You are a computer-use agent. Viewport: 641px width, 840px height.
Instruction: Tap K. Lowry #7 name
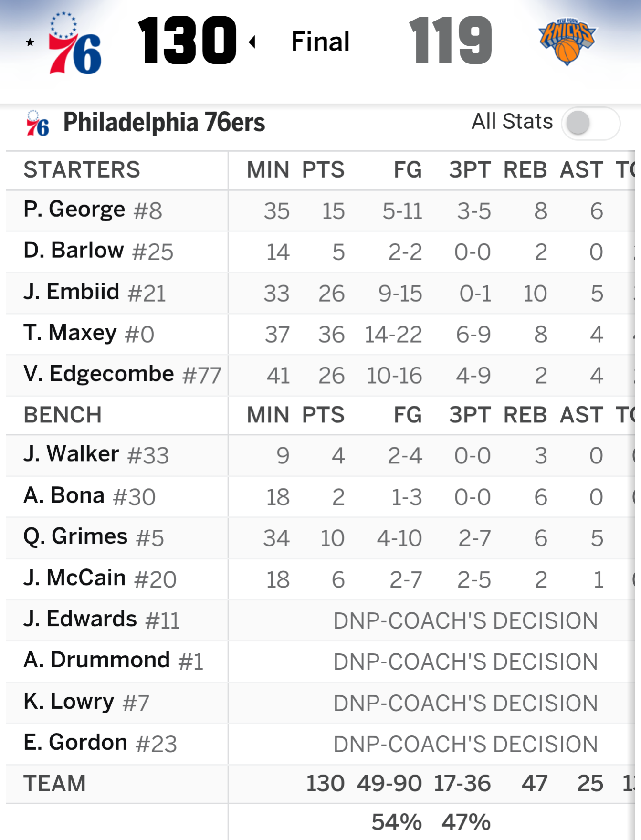click(69, 702)
